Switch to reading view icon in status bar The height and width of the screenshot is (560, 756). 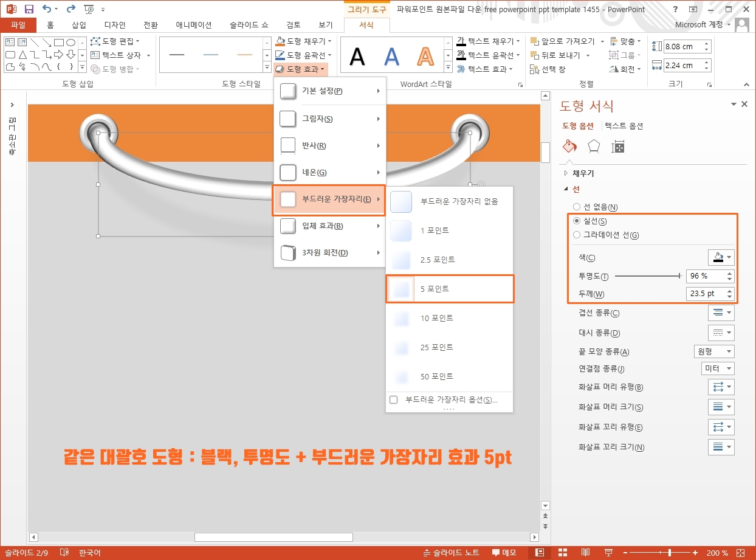[x=585, y=553]
